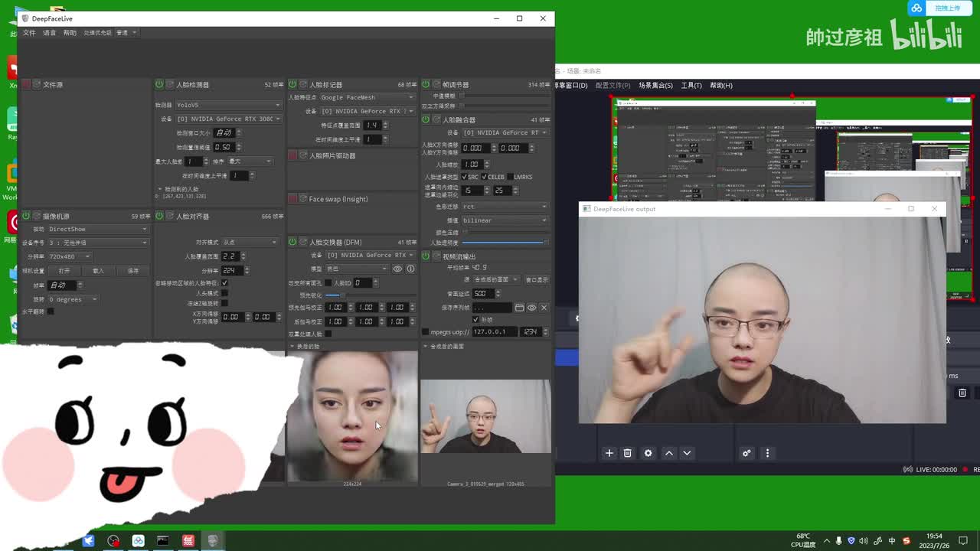Open the rct color transfer dropdown
The width and height of the screenshot is (980, 551).
(x=504, y=207)
